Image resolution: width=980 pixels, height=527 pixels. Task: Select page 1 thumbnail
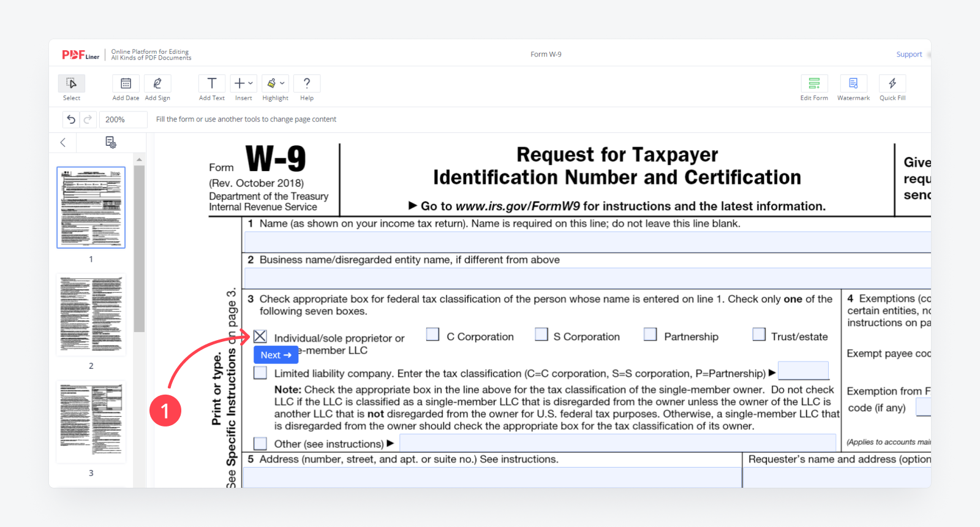[91, 207]
